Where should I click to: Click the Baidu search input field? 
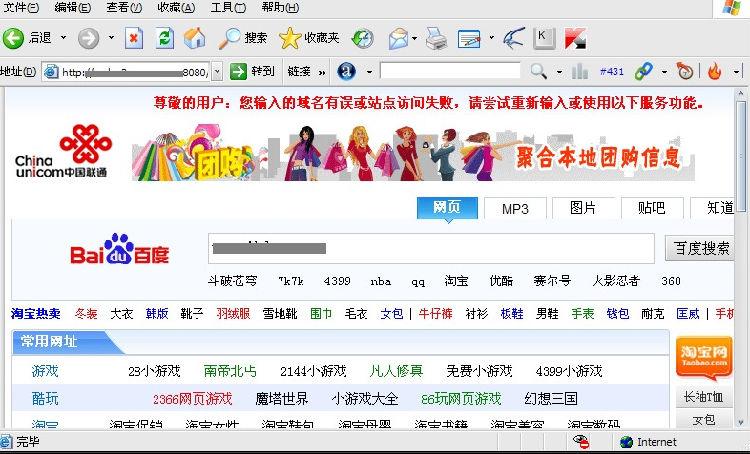[434, 247]
